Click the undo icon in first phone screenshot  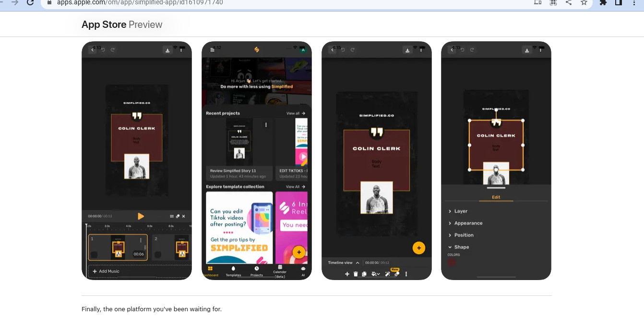coord(103,50)
